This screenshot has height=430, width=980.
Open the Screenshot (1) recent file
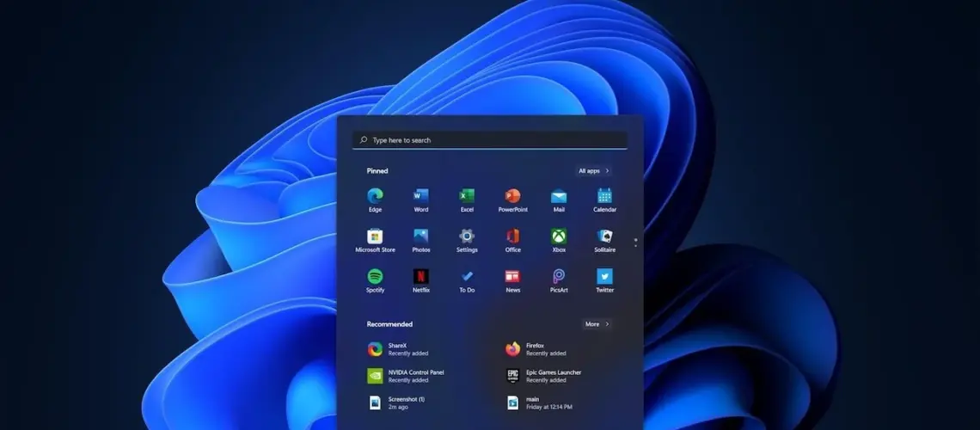(406, 402)
